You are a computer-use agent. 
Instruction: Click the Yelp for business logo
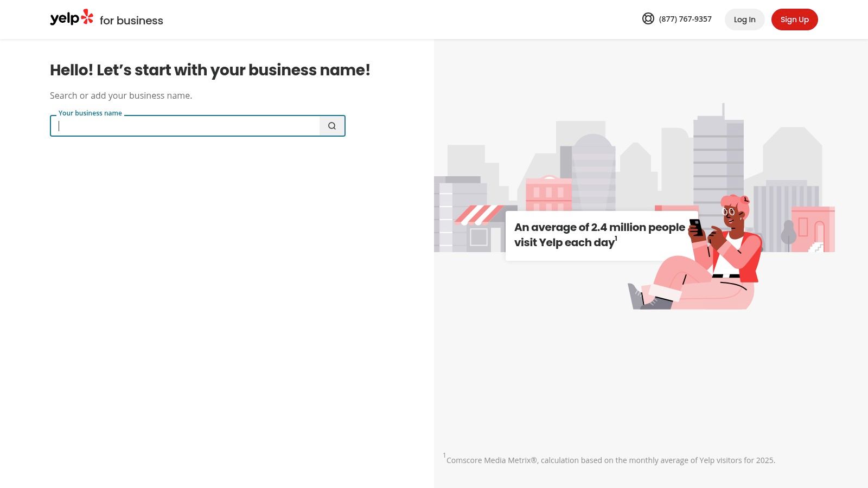coord(106,19)
